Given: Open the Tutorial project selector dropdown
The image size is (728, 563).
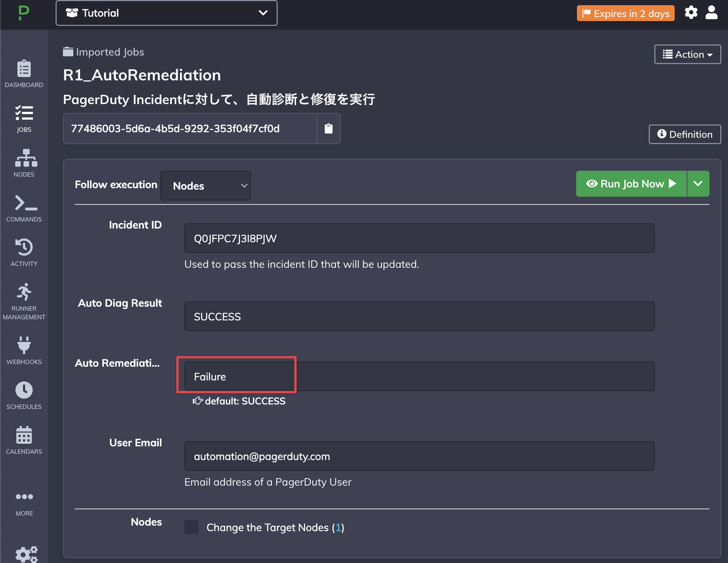Looking at the screenshot, I should tap(167, 13).
